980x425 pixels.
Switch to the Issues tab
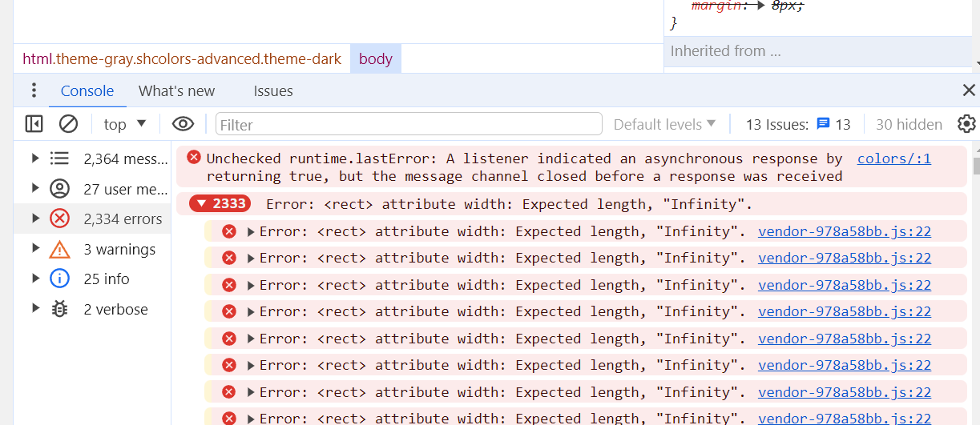273,91
